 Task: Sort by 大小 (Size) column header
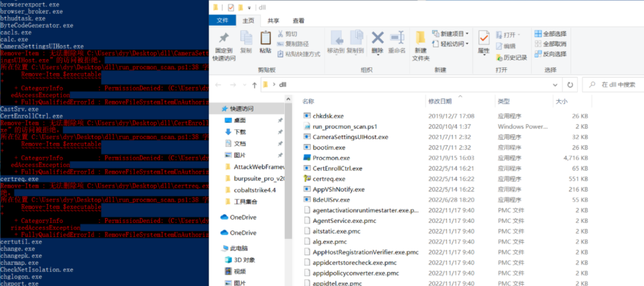562,101
